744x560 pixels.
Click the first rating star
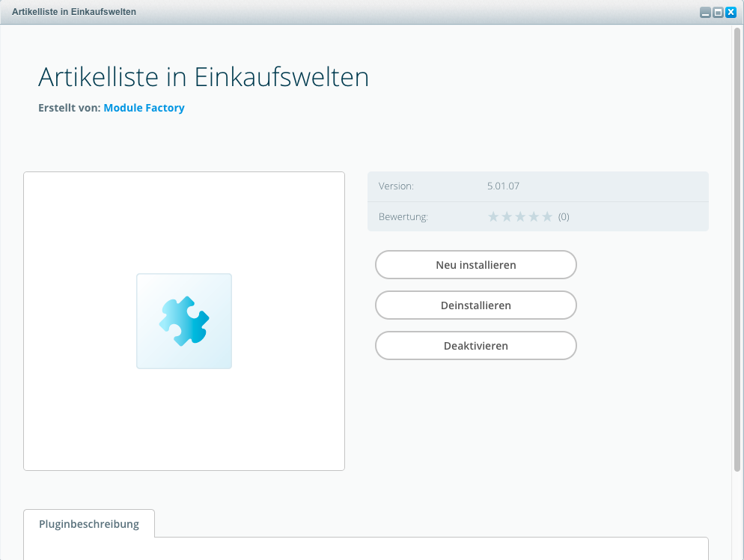(x=493, y=217)
